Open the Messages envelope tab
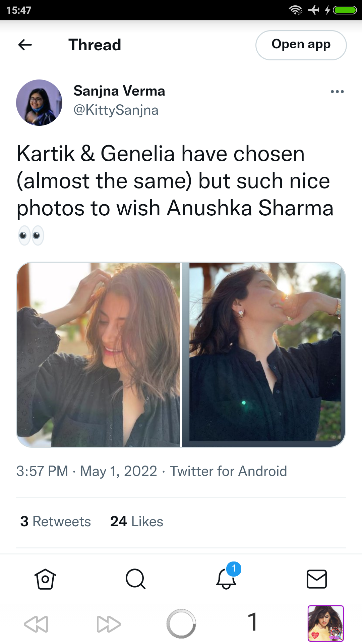The height and width of the screenshot is (644, 362). (317, 579)
